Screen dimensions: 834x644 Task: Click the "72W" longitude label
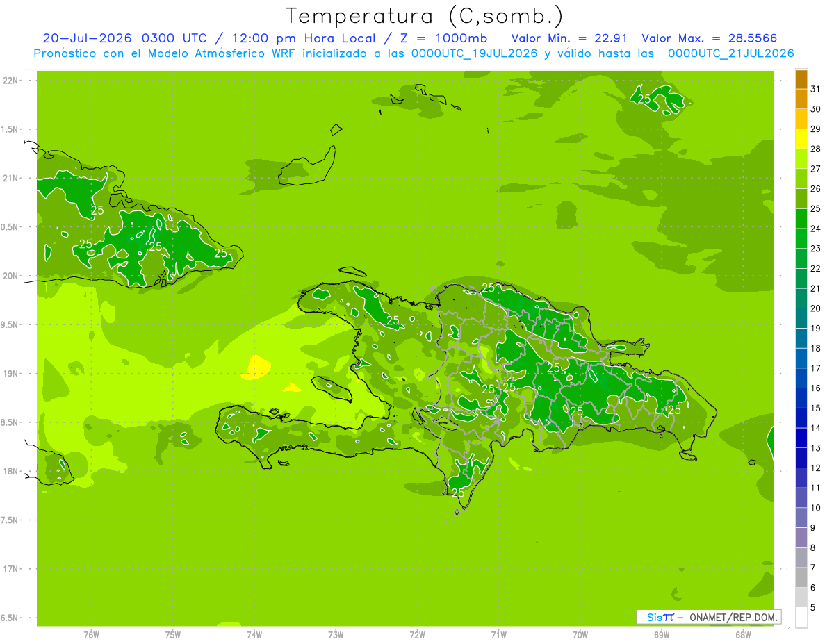click(417, 635)
